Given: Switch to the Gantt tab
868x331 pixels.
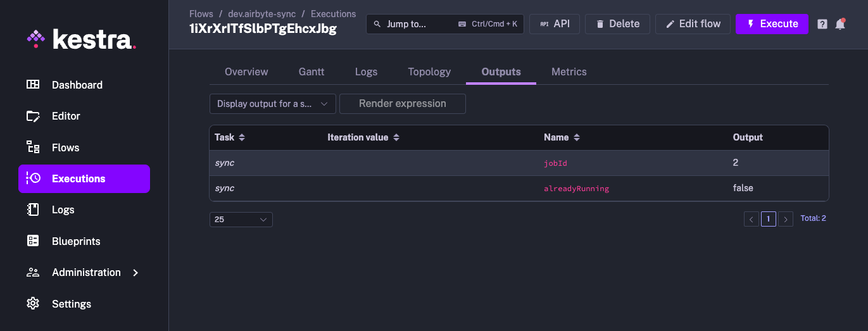Looking at the screenshot, I should [311, 72].
